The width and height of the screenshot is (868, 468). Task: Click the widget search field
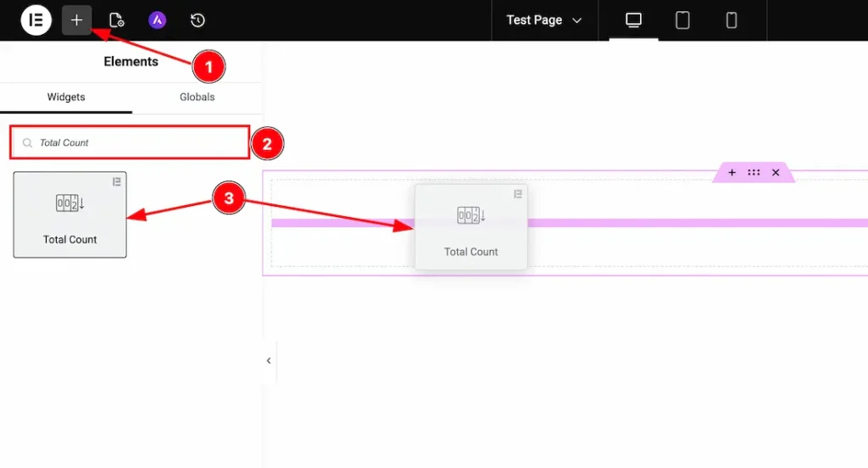pyautogui.click(x=130, y=142)
